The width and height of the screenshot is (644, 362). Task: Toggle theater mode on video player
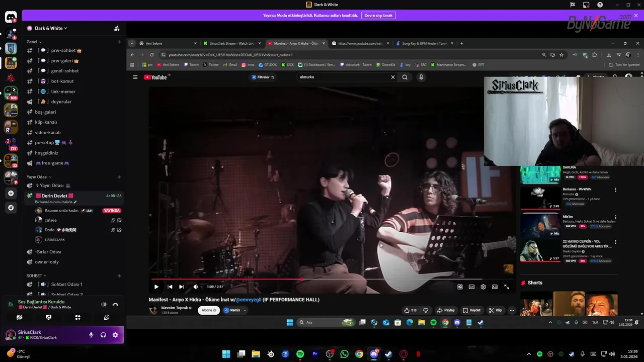(x=495, y=287)
